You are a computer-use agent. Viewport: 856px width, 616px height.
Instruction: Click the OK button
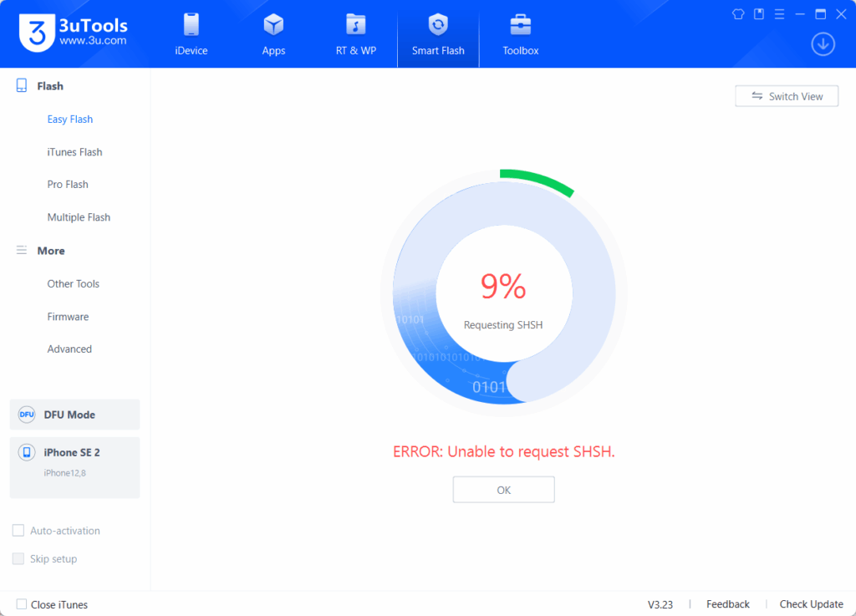coord(503,490)
